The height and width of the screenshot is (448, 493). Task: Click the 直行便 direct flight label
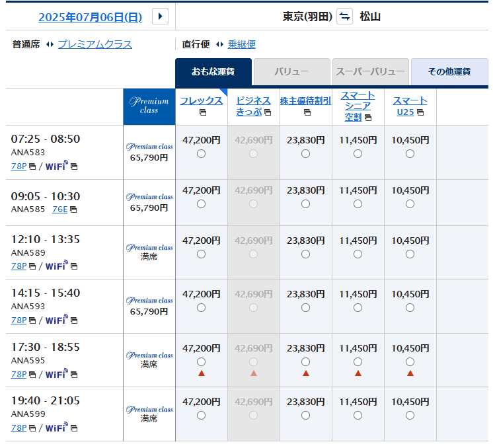(196, 44)
